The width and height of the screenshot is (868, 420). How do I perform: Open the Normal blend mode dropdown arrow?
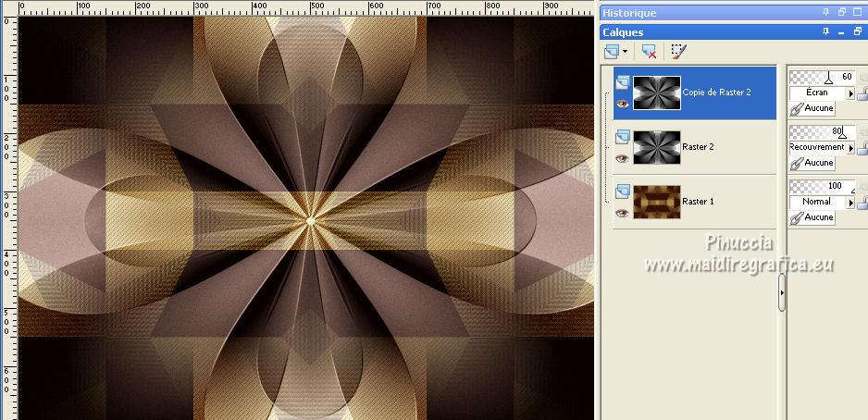850,204
